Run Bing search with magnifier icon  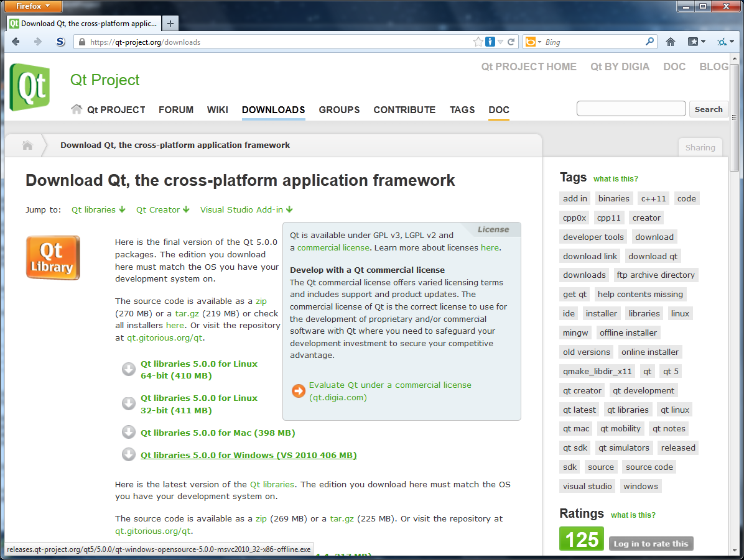point(649,42)
